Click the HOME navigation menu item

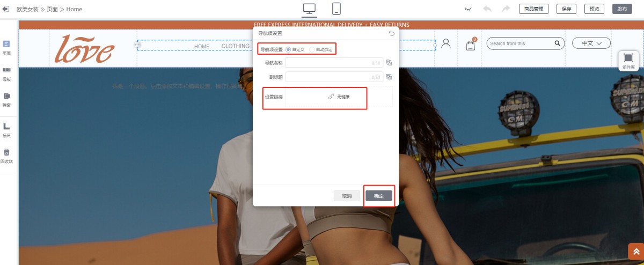click(x=202, y=47)
